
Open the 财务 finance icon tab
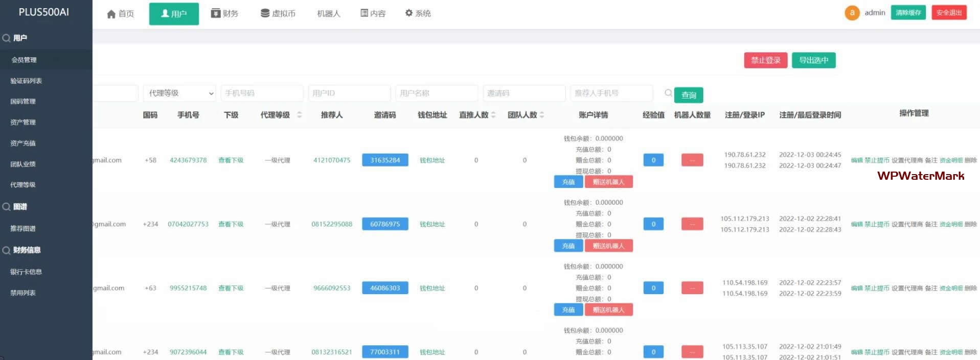tap(216, 13)
